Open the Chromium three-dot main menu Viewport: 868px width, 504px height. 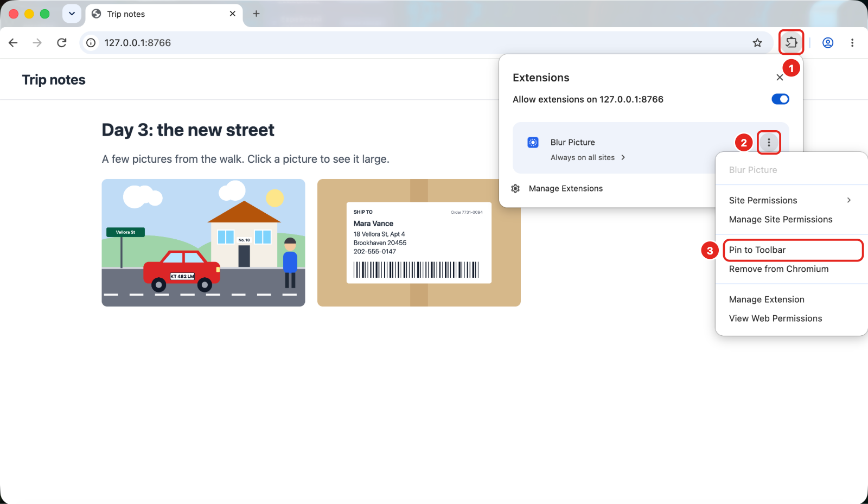(852, 43)
